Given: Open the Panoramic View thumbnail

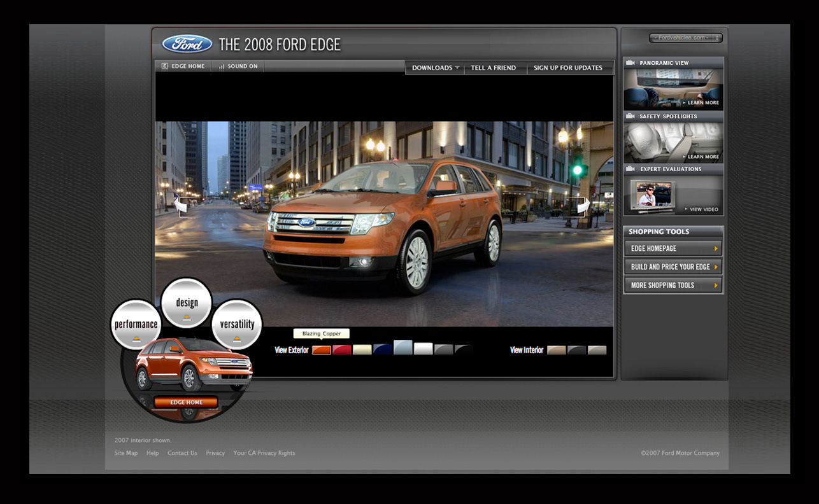Looking at the screenshot, I should click(673, 89).
